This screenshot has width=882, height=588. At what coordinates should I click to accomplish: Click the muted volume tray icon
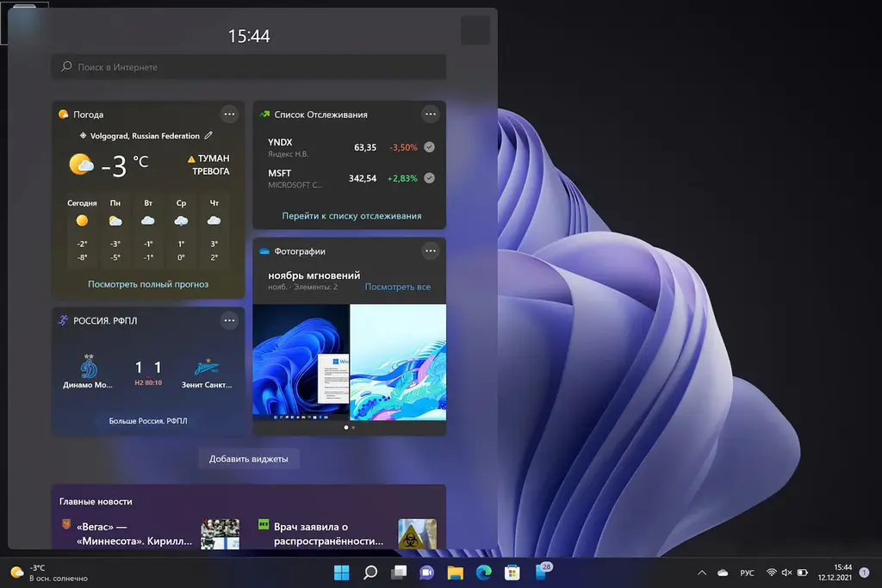[786, 573]
